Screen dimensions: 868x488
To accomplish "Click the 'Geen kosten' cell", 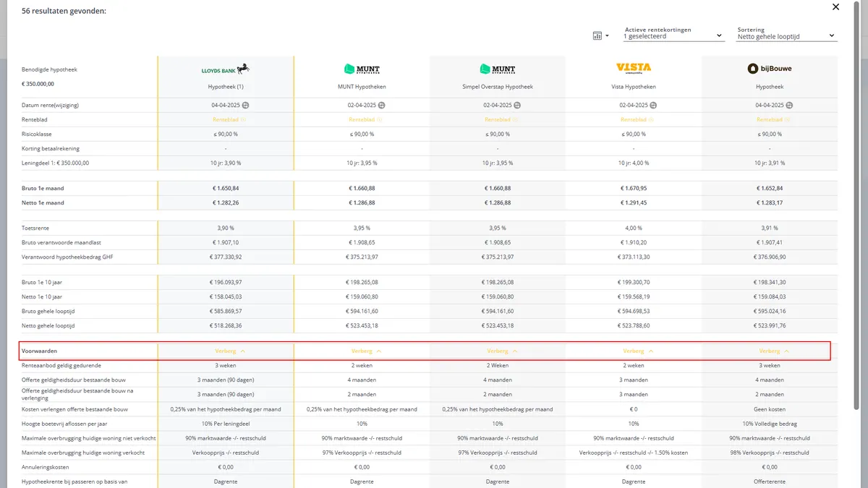I will [770, 409].
